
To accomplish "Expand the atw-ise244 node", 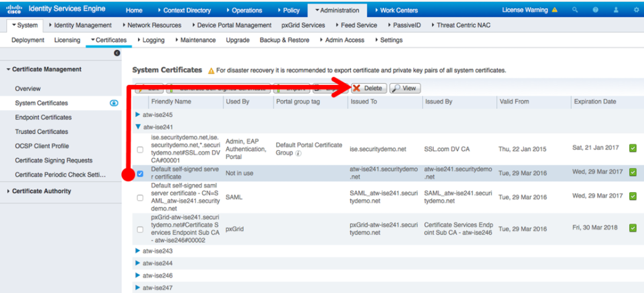I will point(137,263).
